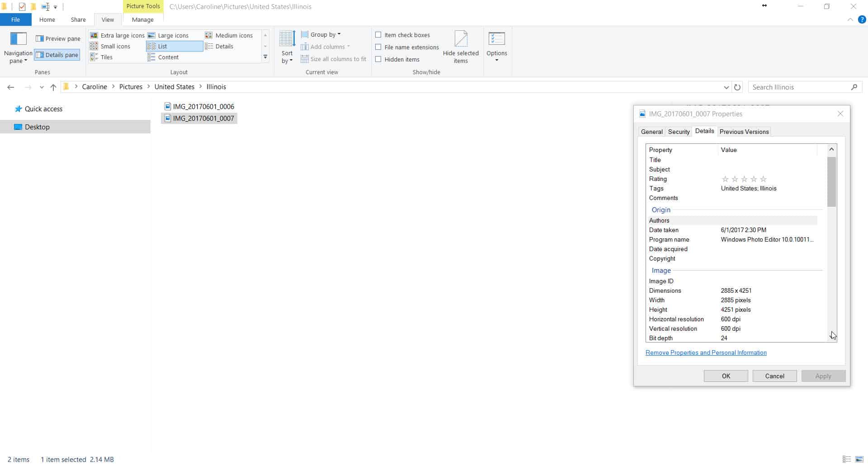
Task: Open the folder Options icon
Action: pyautogui.click(x=496, y=39)
